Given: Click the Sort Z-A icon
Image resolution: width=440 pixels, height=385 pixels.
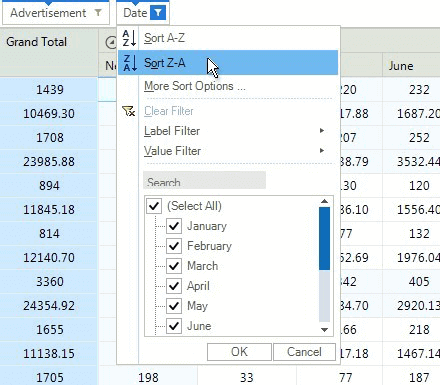Looking at the screenshot, I should 129,63.
